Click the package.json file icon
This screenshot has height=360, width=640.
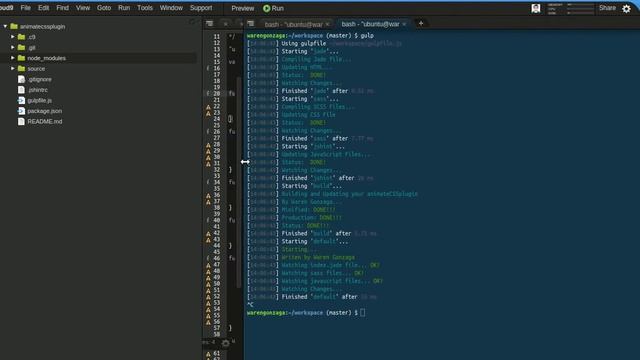tap(21, 111)
